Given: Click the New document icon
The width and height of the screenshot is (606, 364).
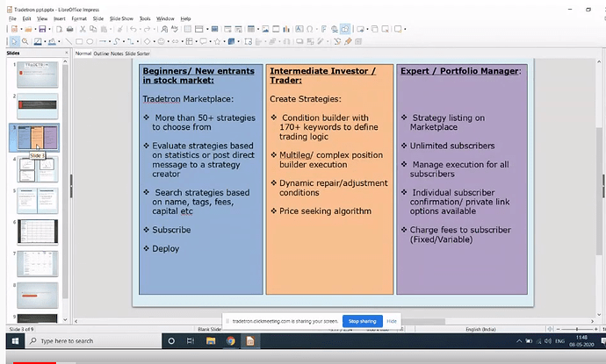Looking at the screenshot, I should [x=14, y=29].
